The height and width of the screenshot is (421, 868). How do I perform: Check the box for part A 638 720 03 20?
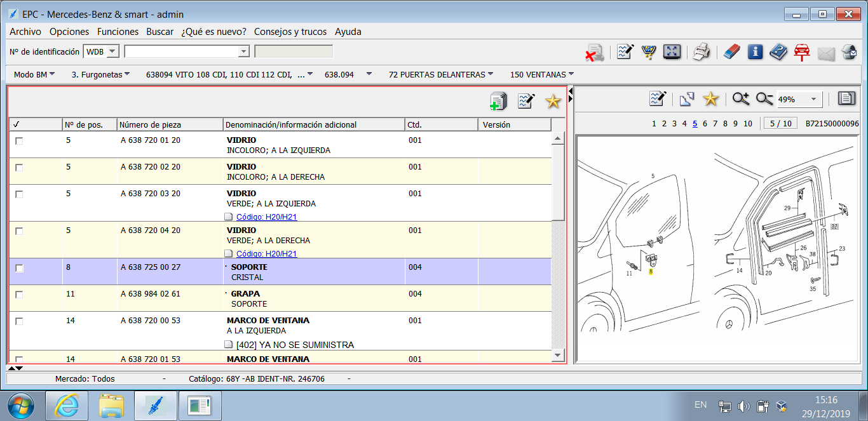[x=19, y=194]
